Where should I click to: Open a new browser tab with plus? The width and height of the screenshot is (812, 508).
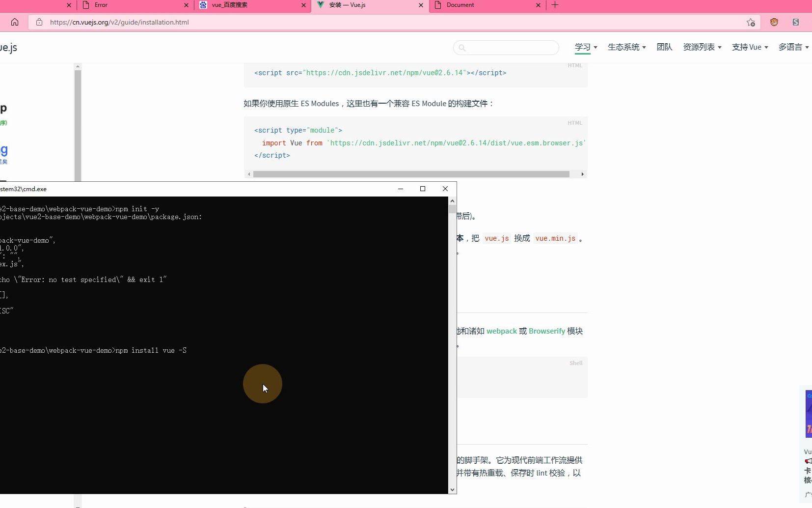[x=555, y=5]
